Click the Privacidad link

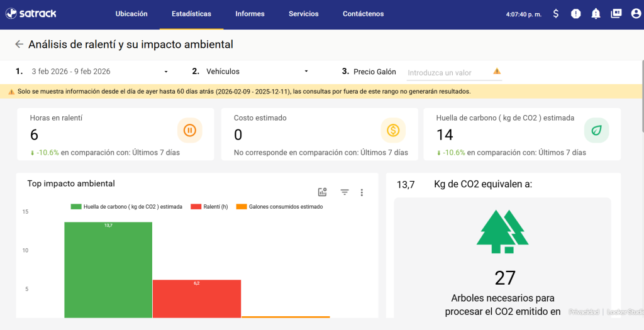coord(584,312)
